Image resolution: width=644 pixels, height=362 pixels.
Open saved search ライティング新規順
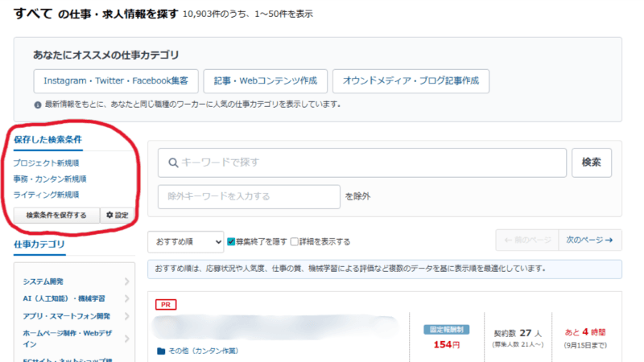coord(46,195)
